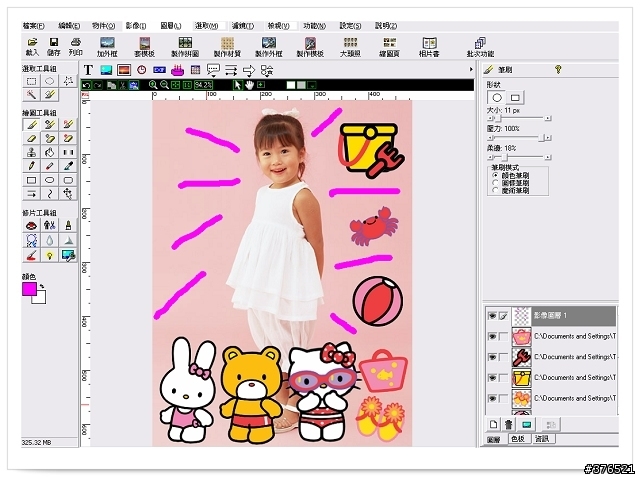Click the zoom in magnifier
This screenshot has height=477, width=640.
pos(153,85)
